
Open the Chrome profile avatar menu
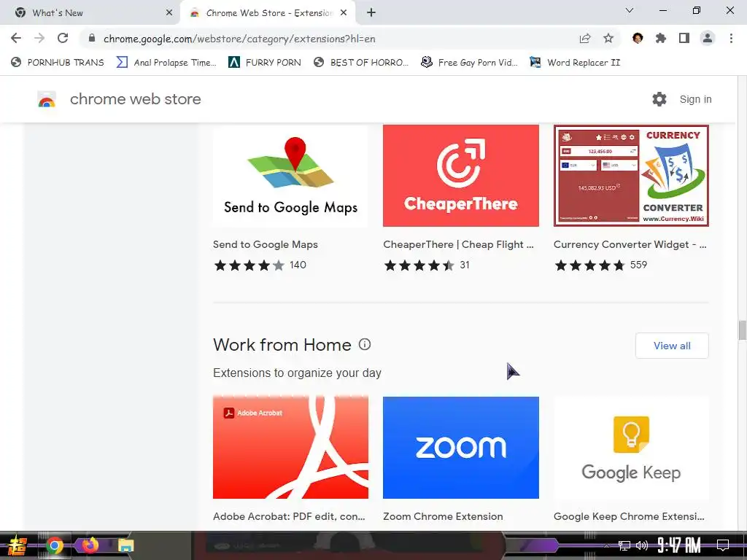pos(708,38)
